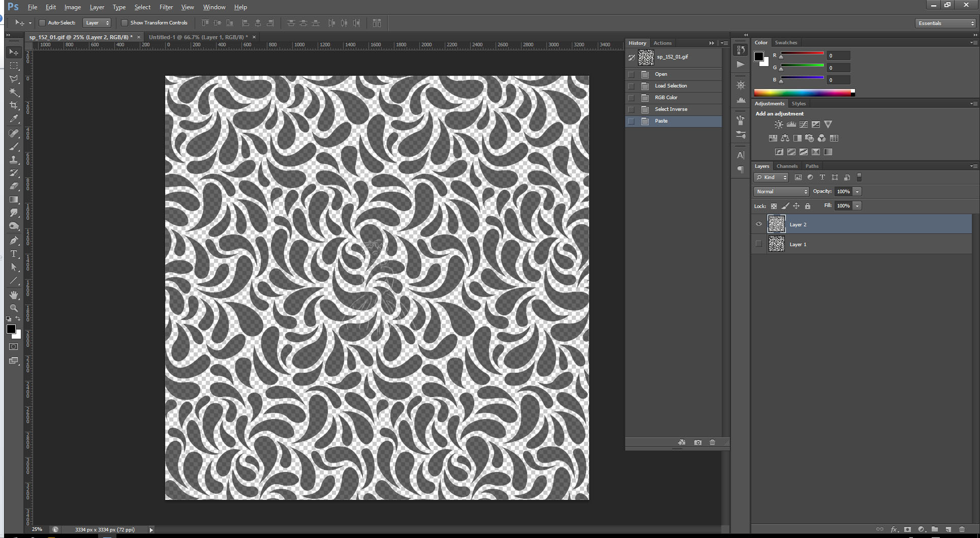Set history brush source at Select Inverse
The image size is (980, 538).
click(631, 109)
